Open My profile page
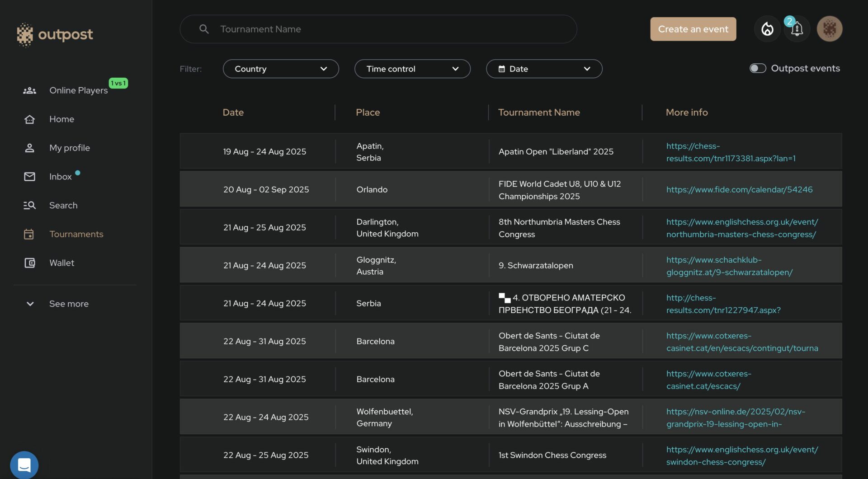Viewport: 868px width, 479px height. coord(69,148)
